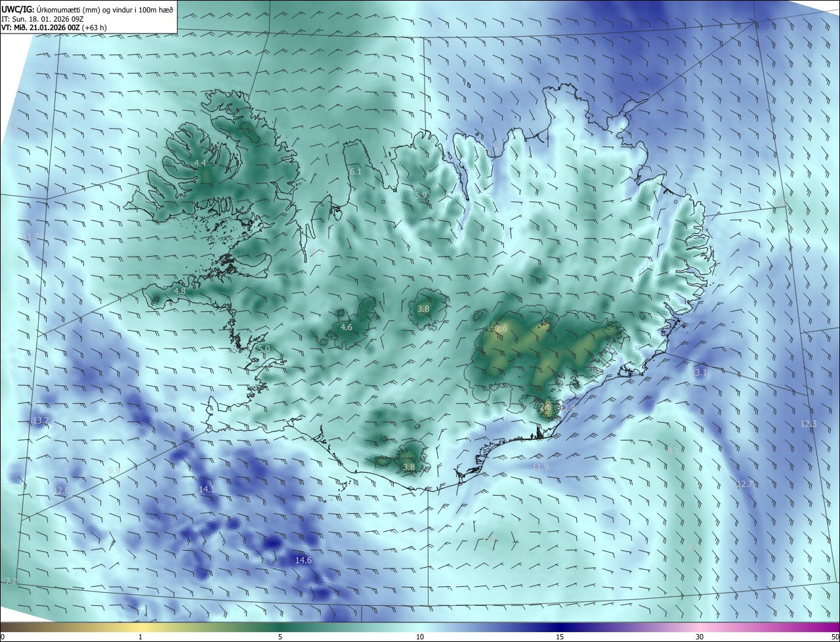
Task: Click the 4.6 value on the glacier
Action: tap(346, 327)
